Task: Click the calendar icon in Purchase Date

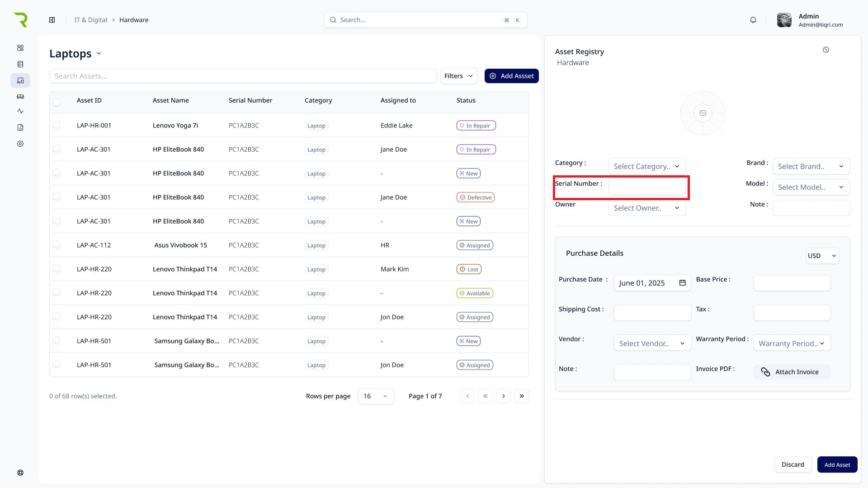Action: (x=682, y=283)
